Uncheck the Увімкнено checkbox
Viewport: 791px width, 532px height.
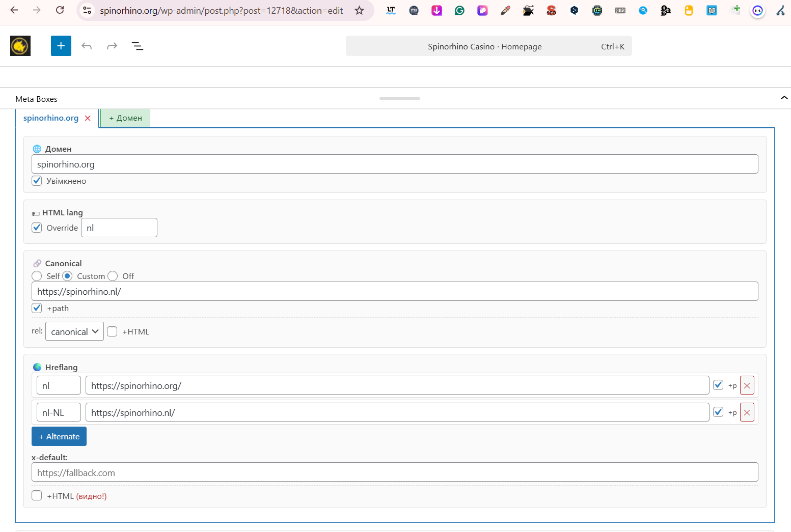coord(37,181)
